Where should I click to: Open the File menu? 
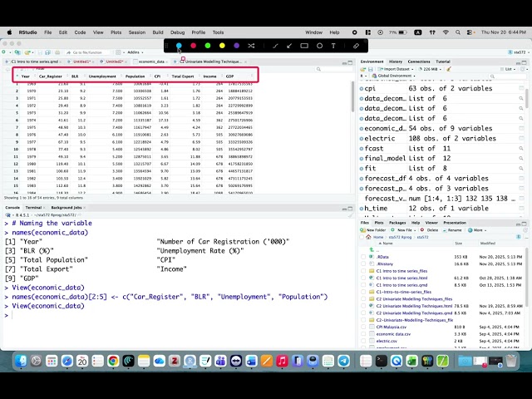pyautogui.click(x=48, y=32)
